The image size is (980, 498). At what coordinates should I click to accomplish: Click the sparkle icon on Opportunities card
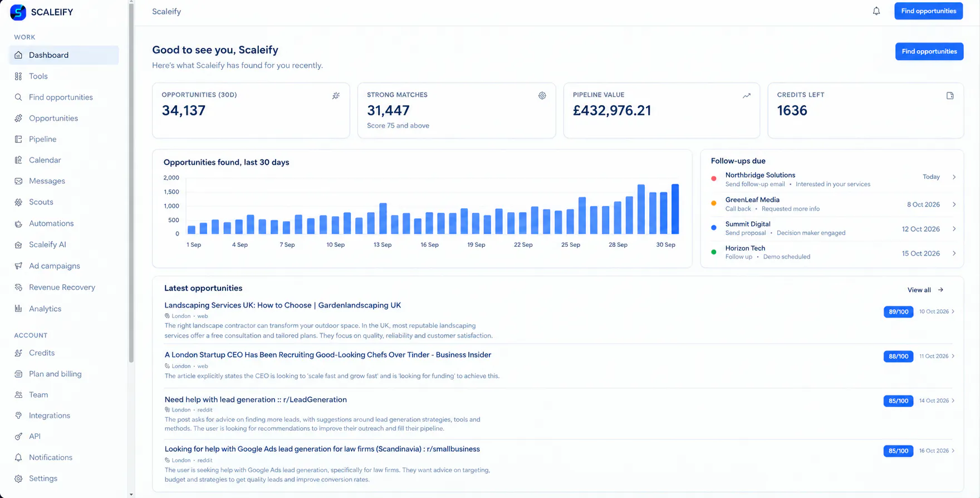click(336, 96)
